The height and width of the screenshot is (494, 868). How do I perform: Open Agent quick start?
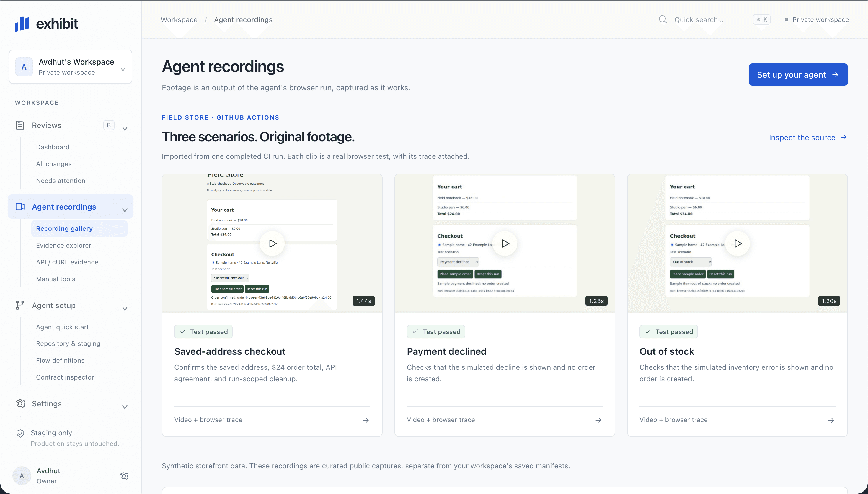coord(62,327)
